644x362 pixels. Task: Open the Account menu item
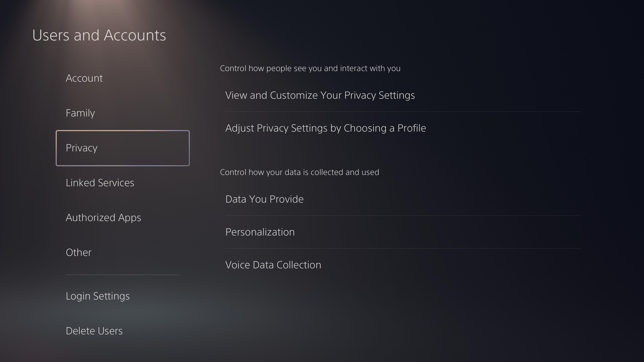coord(84,78)
